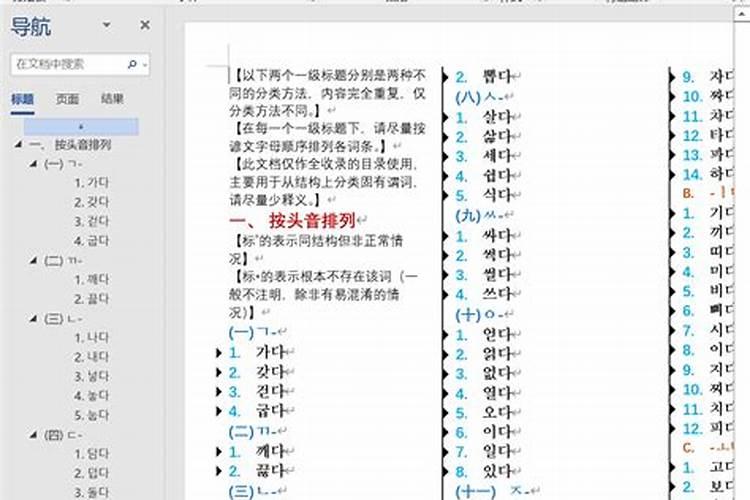The image size is (750, 500).
Task: Close the 导航 navigation pane
Action: pyautogui.click(x=145, y=25)
